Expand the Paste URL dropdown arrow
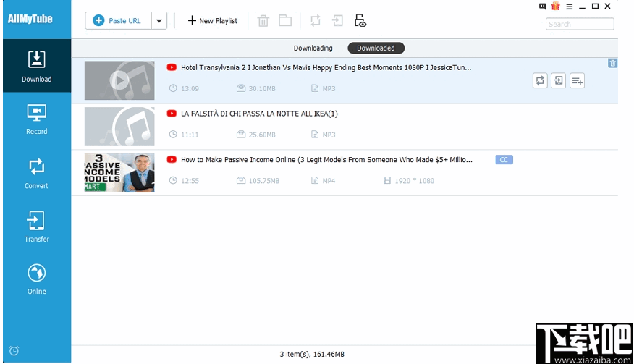Viewport: 634px width, 364px height. click(x=159, y=21)
